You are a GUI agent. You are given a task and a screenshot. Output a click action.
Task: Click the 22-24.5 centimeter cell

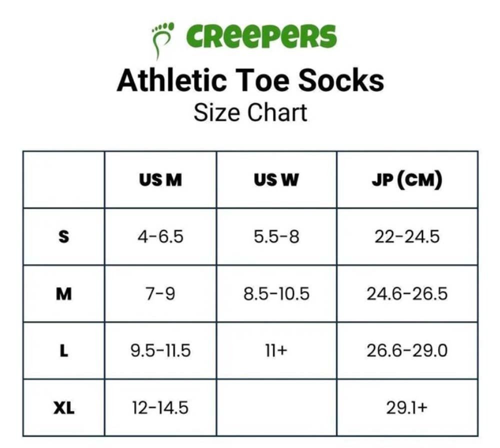click(x=406, y=236)
